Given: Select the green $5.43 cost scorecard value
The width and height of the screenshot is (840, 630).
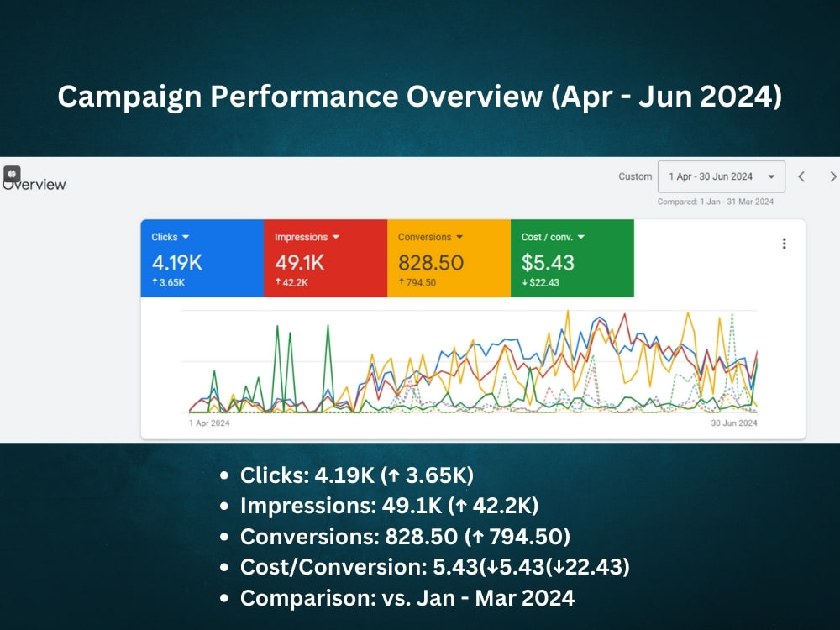Looking at the screenshot, I should [548, 262].
